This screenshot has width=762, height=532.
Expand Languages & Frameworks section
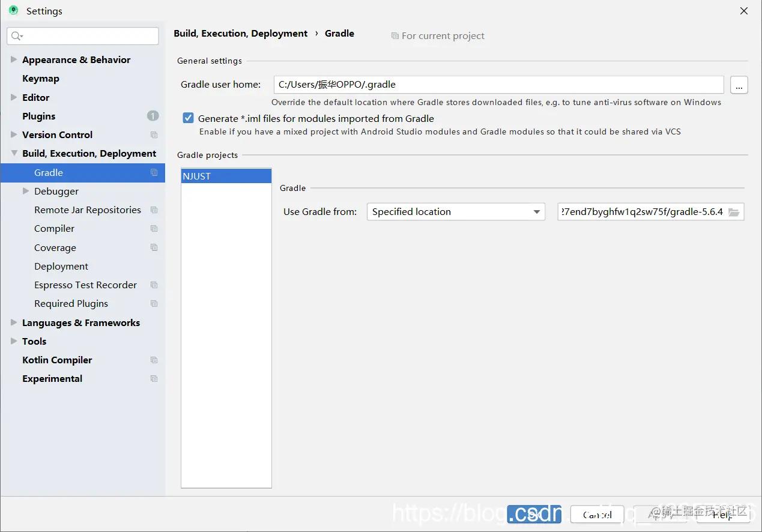tap(14, 322)
